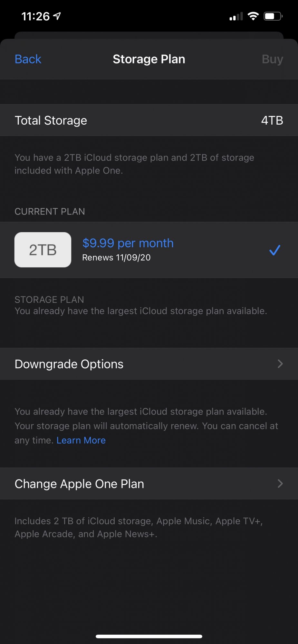The image size is (298, 644).
Task: Open Downgrade Options
Action: click(149, 364)
